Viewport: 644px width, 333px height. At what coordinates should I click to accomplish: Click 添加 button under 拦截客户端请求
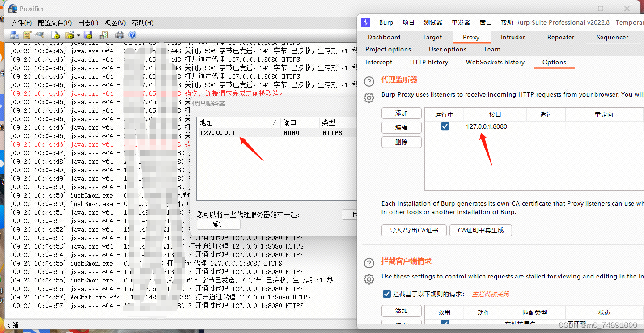pos(402,311)
